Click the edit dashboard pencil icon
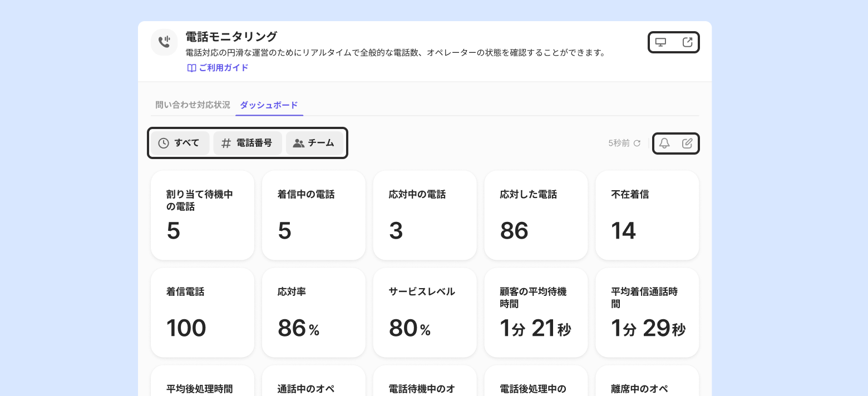Viewport: 868px width, 396px height. coord(688,143)
